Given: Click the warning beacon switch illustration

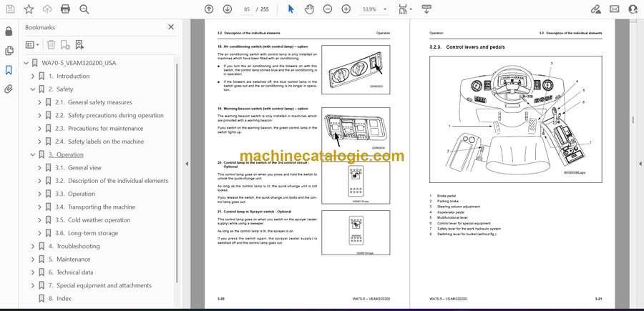Looking at the screenshot, I should [356, 131].
